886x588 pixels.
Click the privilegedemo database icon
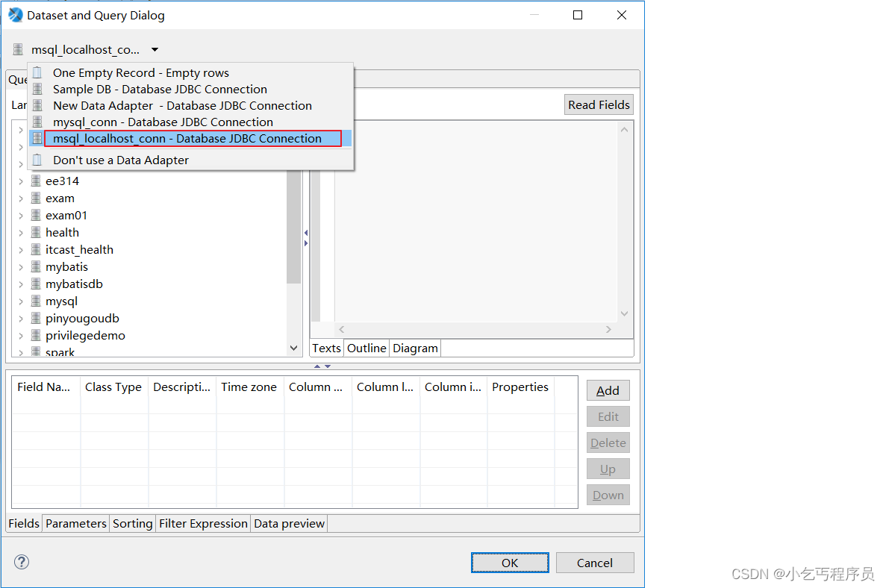click(x=36, y=335)
